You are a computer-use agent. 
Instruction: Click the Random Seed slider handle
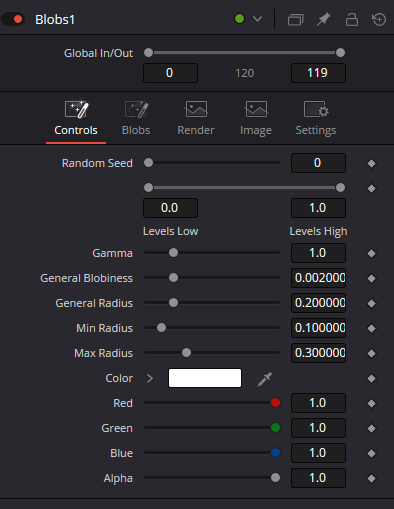tap(148, 163)
